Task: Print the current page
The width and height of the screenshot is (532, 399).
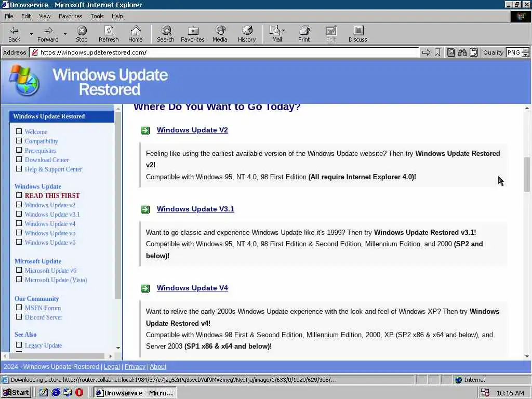Action: [304, 34]
